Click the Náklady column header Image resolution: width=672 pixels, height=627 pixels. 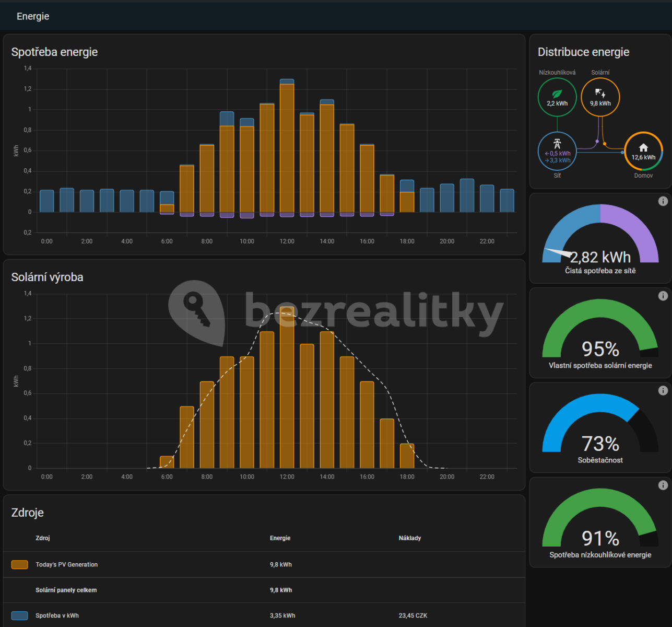pos(410,538)
